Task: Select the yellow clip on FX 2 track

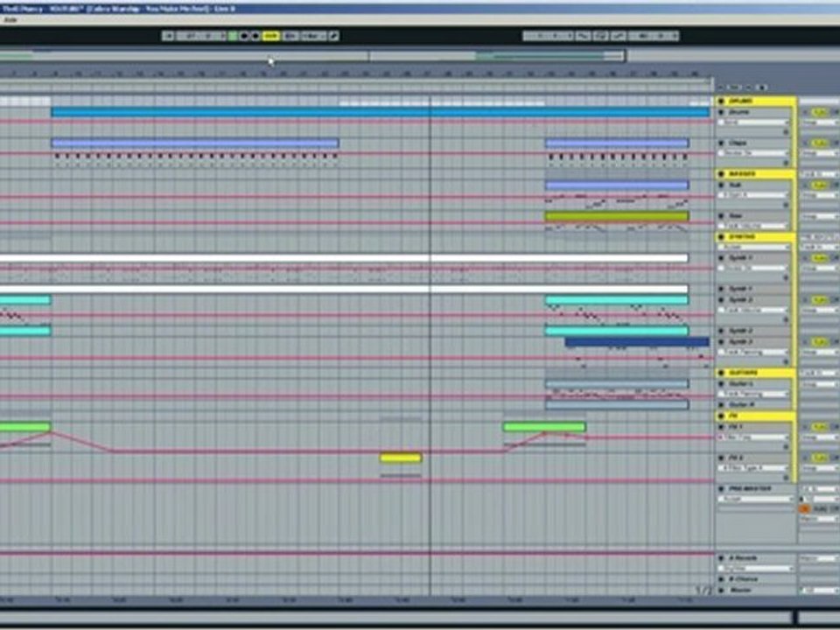Action: point(401,458)
